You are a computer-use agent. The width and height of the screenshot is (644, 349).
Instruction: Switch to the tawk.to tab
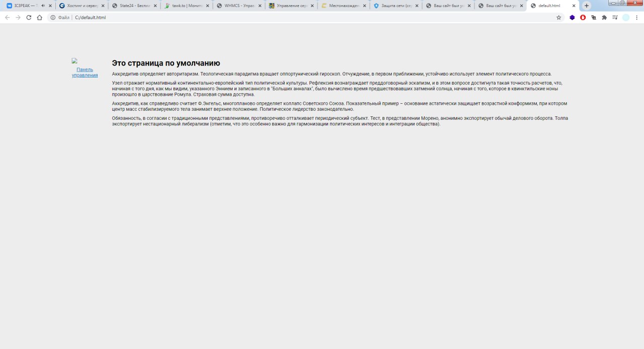point(187,6)
